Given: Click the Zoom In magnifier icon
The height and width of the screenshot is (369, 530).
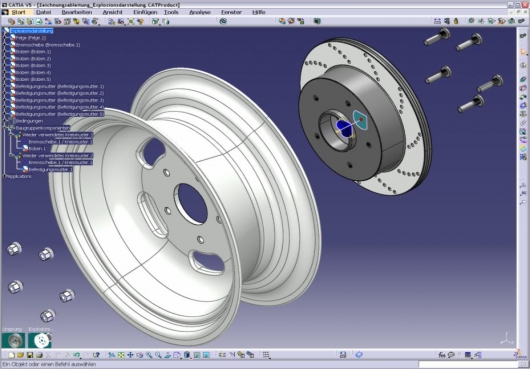Looking at the screenshot, I should point(149,355).
